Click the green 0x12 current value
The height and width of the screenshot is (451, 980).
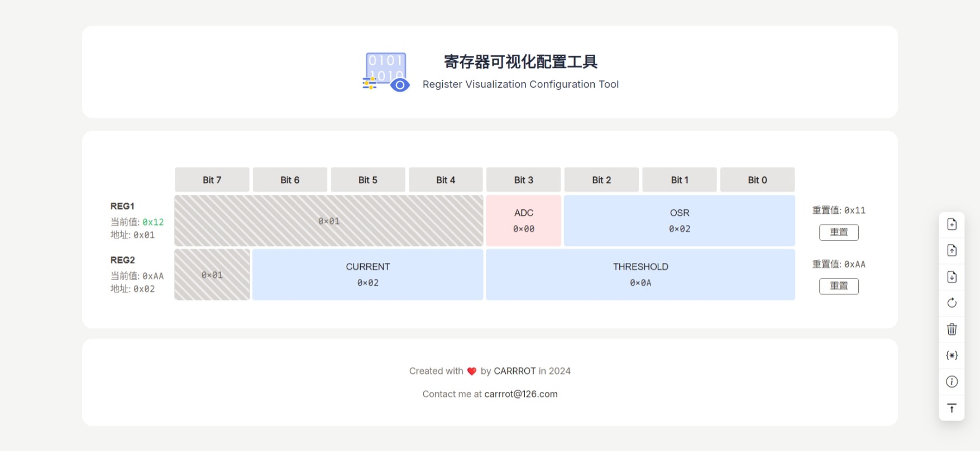point(153,222)
